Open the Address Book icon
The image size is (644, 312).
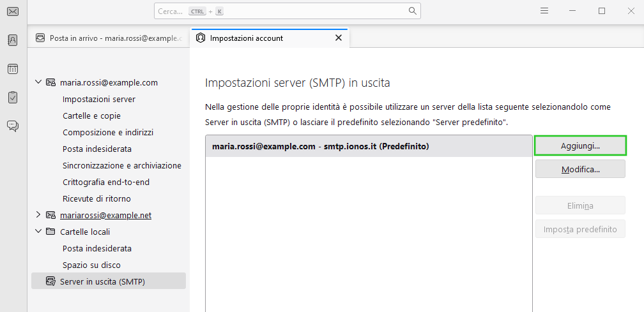[x=12, y=40]
